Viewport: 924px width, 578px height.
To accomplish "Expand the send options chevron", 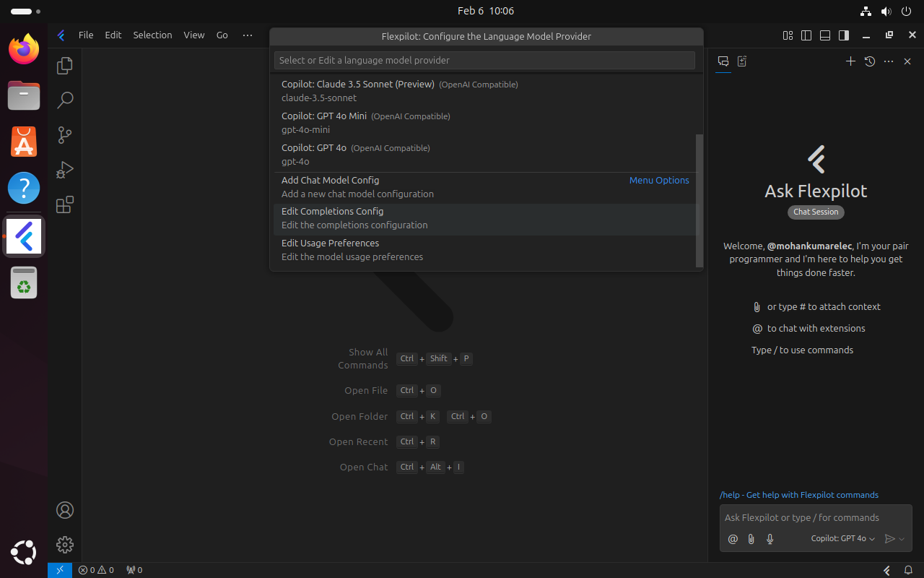I will click(x=902, y=538).
